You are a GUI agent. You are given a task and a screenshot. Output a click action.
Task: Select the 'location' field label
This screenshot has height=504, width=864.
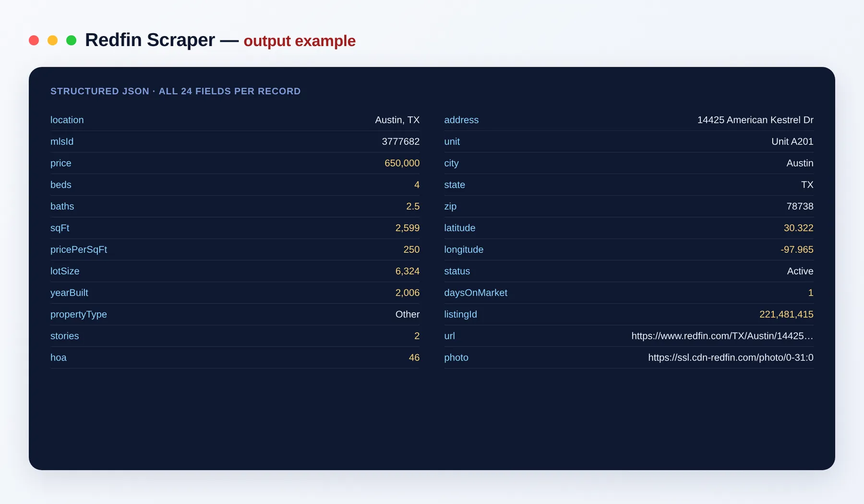(x=67, y=120)
